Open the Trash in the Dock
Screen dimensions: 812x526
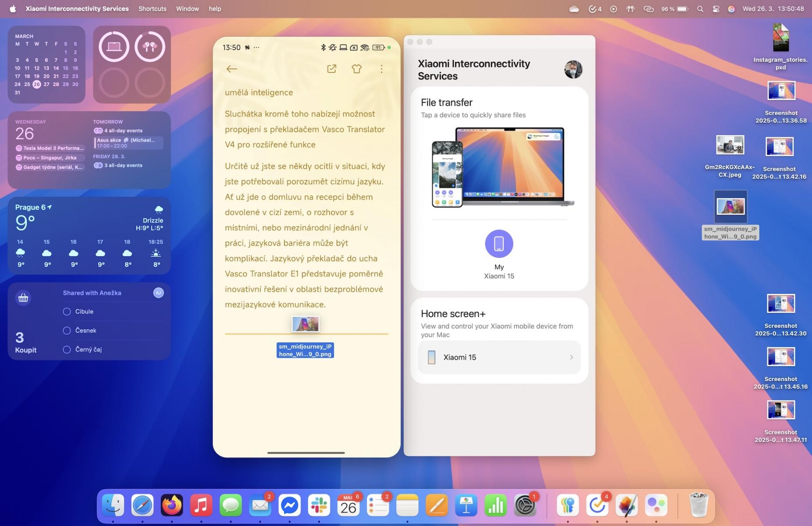(699, 505)
